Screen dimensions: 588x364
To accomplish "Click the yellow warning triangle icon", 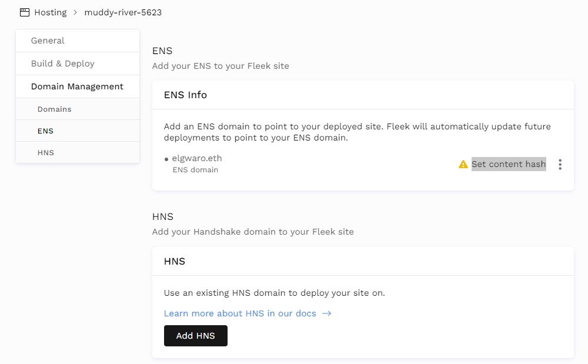I will [463, 165].
